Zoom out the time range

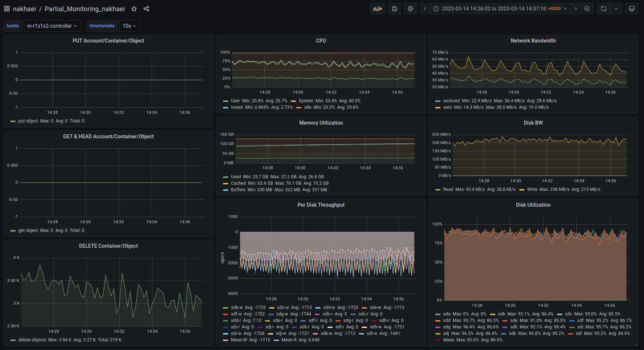[x=587, y=9]
